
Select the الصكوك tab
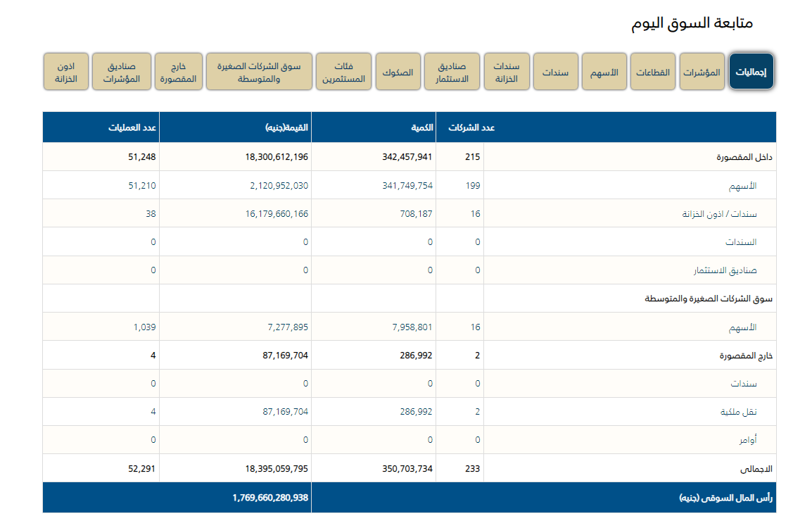pyautogui.click(x=398, y=72)
